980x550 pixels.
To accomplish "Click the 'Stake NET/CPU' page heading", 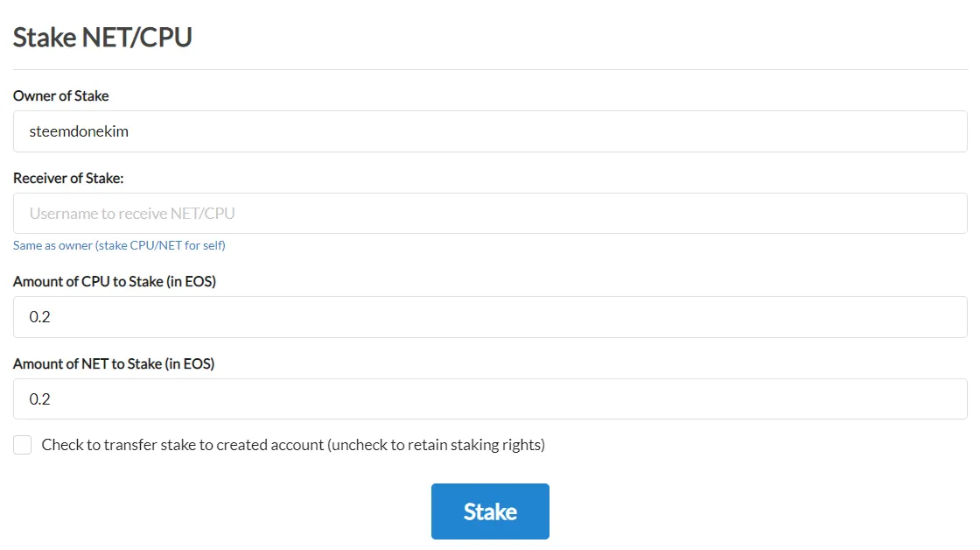I will click(102, 38).
